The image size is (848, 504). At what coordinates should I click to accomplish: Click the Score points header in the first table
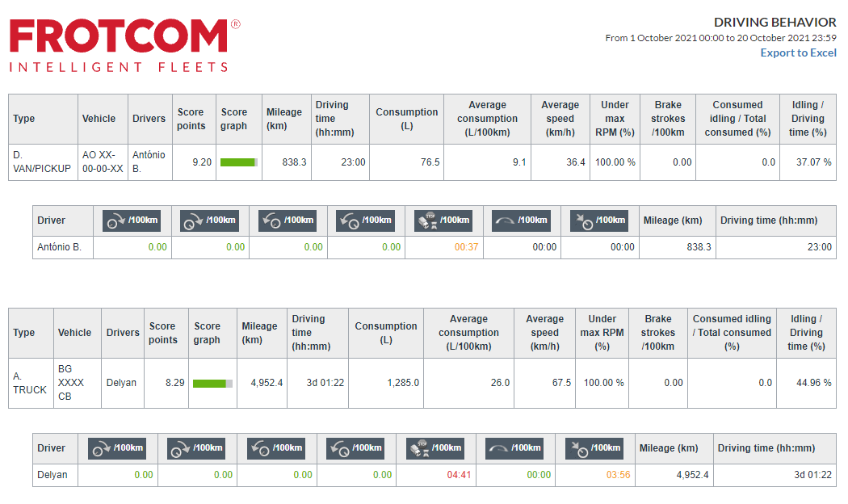(191, 119)
